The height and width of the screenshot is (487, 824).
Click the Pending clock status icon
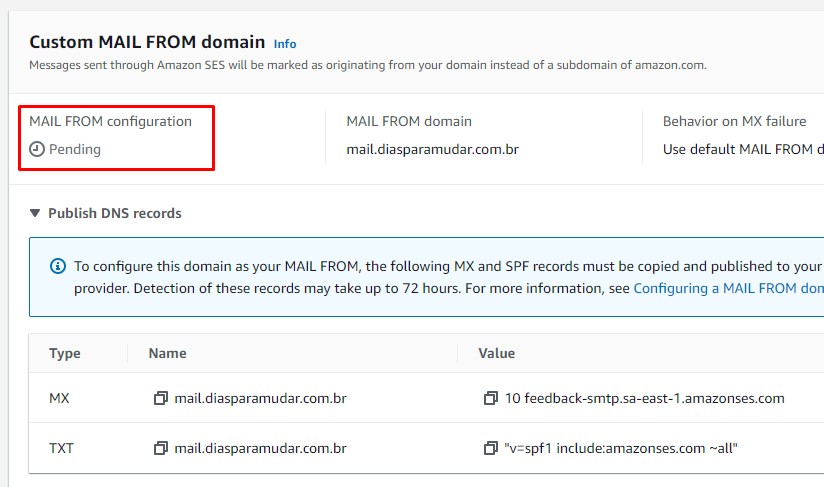(37, 149)
